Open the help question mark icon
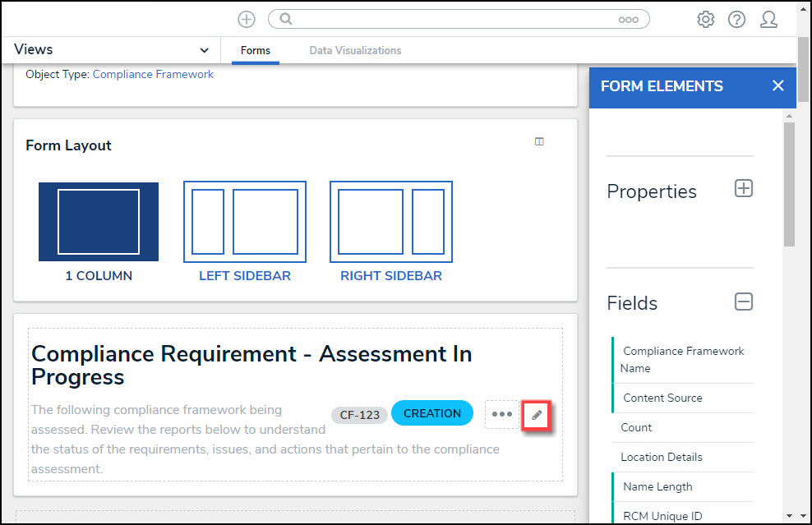The width and height of the screenshot is (812, 525). tap(736, 20)
